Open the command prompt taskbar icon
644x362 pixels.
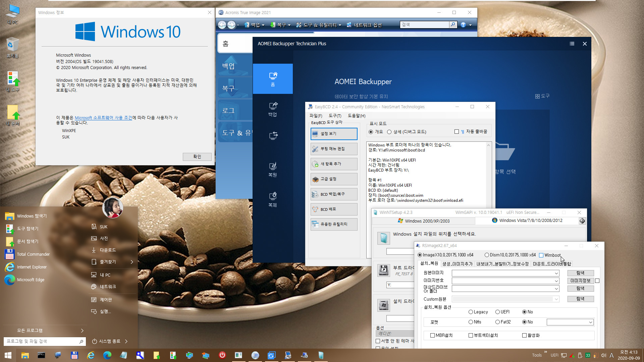[x=41, y=355]
